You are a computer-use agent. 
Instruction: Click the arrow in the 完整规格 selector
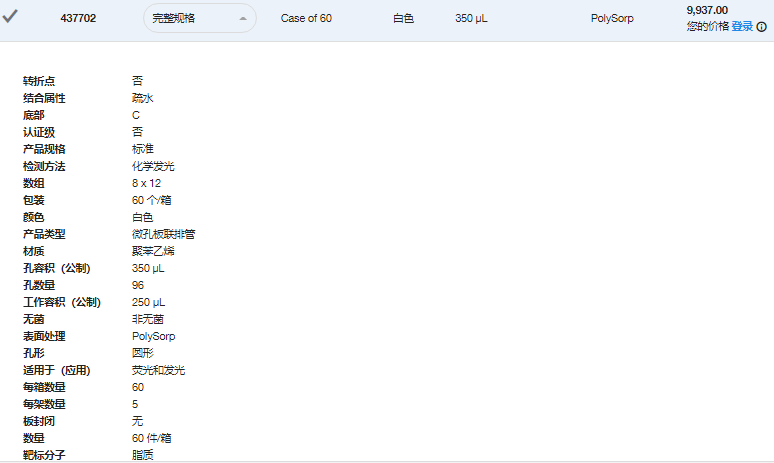(x=242, y=19)
